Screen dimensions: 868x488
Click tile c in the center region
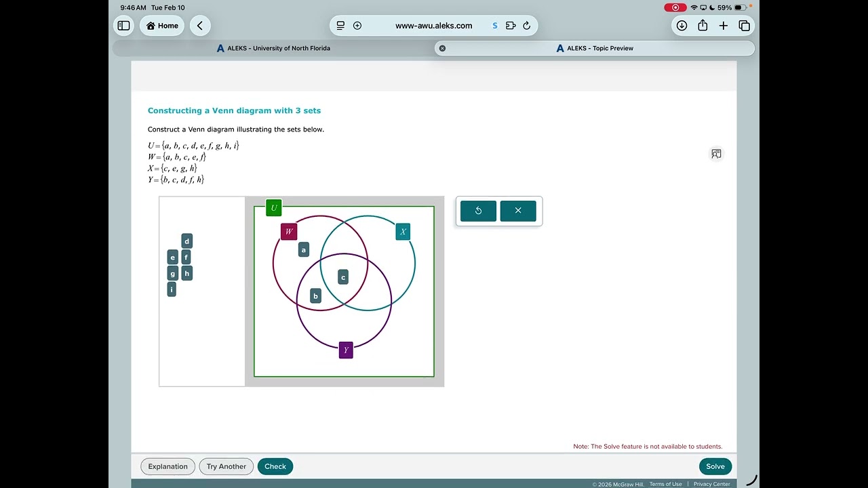pos(343,277)
